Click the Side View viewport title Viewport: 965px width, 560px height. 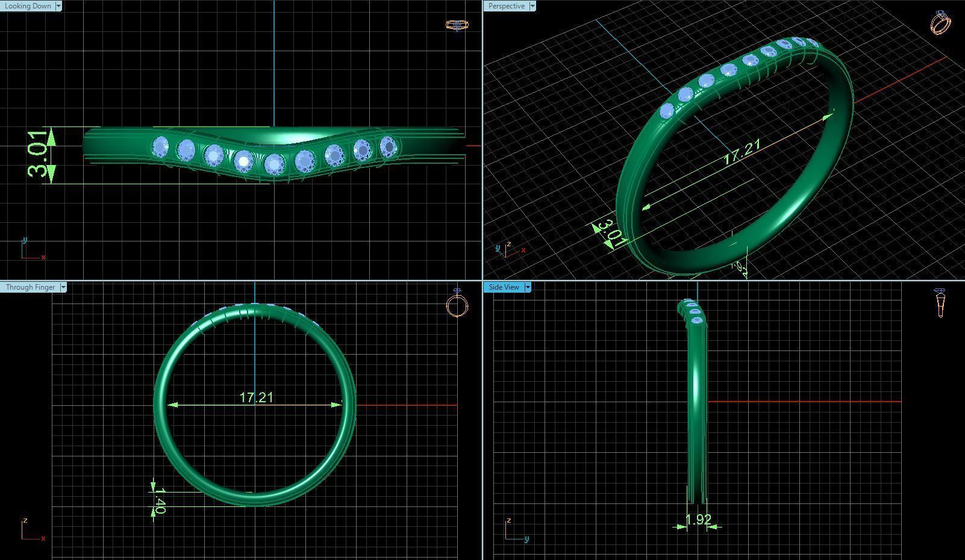pos(504,287)
